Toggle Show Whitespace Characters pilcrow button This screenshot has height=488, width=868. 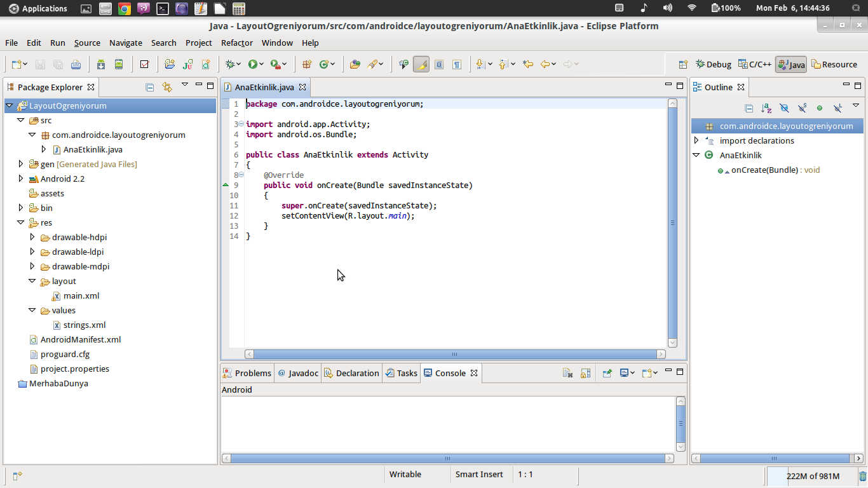pos(456,64)
